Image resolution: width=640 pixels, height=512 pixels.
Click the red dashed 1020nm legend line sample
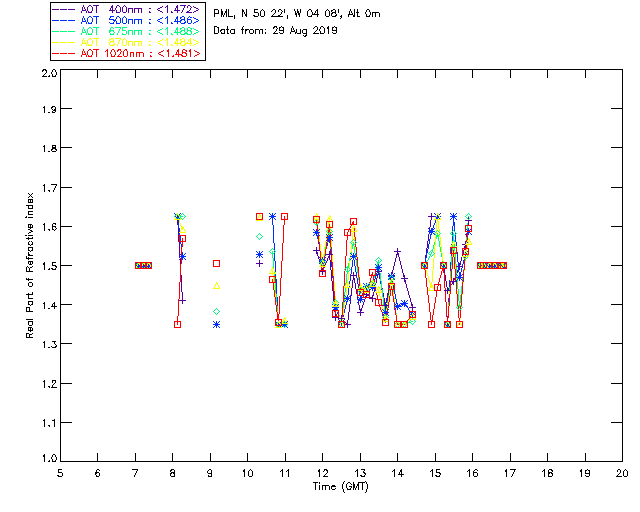coord(64,53)
